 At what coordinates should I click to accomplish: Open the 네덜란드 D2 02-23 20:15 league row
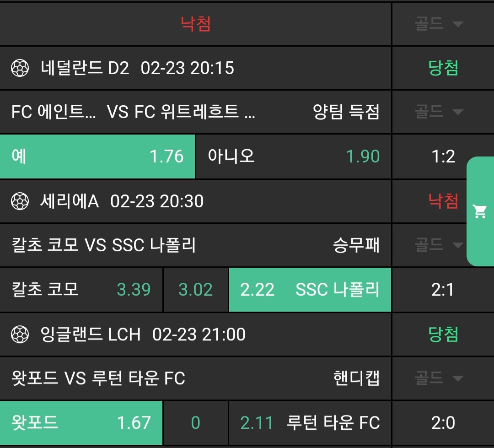[137, 69]
